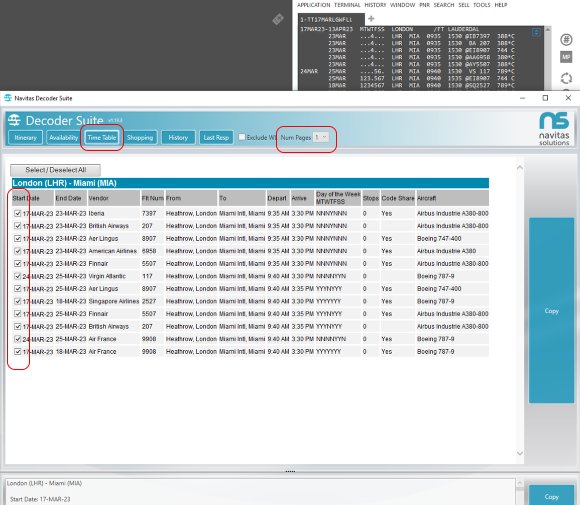Click the large Copy button beside results
Image resolution: width=580 pixels, height=505 pixels.
click(551, 310)
